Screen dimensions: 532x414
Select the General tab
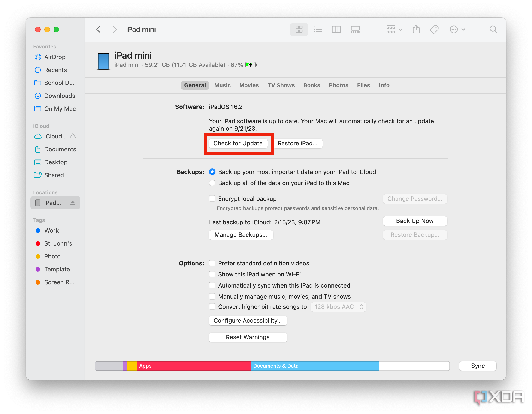(195, 85)
